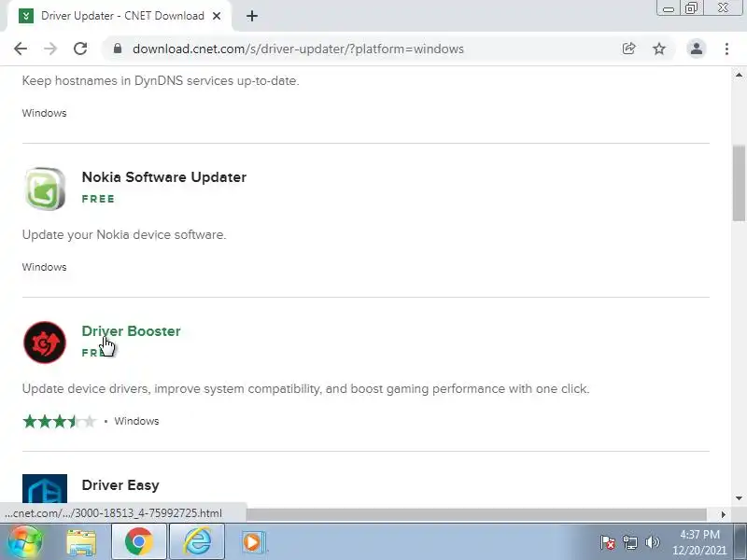This screenshot has width=747, height=560.
Task: Open the Action Center flag icon
Action: pyautogui.click(x=608, y=542)
